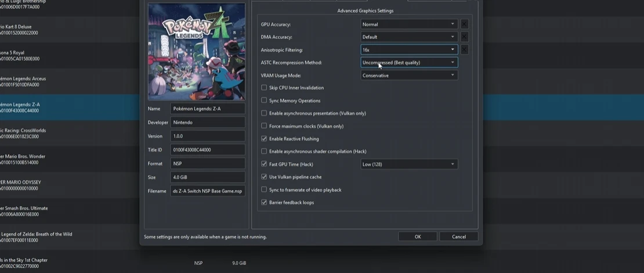Enable asynchronous shader compilation hack
The height and width of the screenshot is (273, 644).
264,152
